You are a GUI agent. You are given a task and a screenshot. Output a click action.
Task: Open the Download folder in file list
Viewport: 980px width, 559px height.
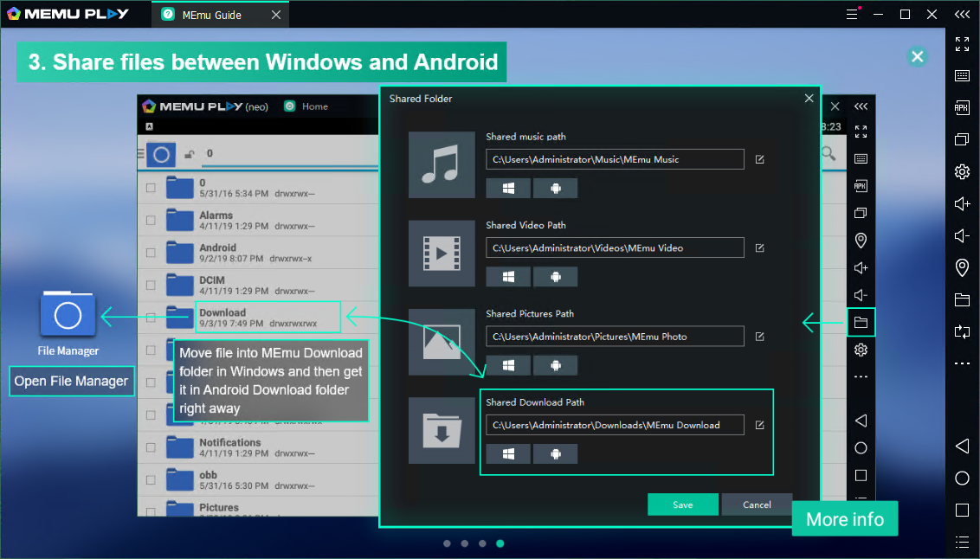point(257,318)
